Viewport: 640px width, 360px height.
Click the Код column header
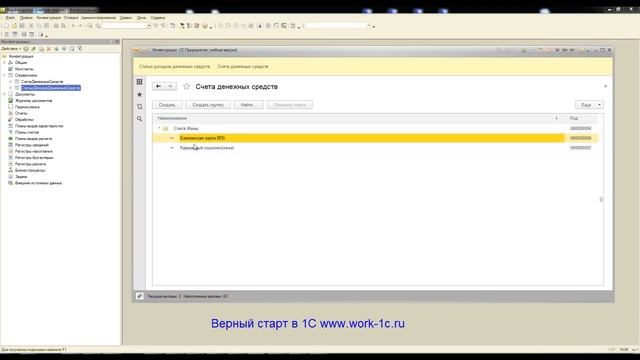(x=582, y=118)
